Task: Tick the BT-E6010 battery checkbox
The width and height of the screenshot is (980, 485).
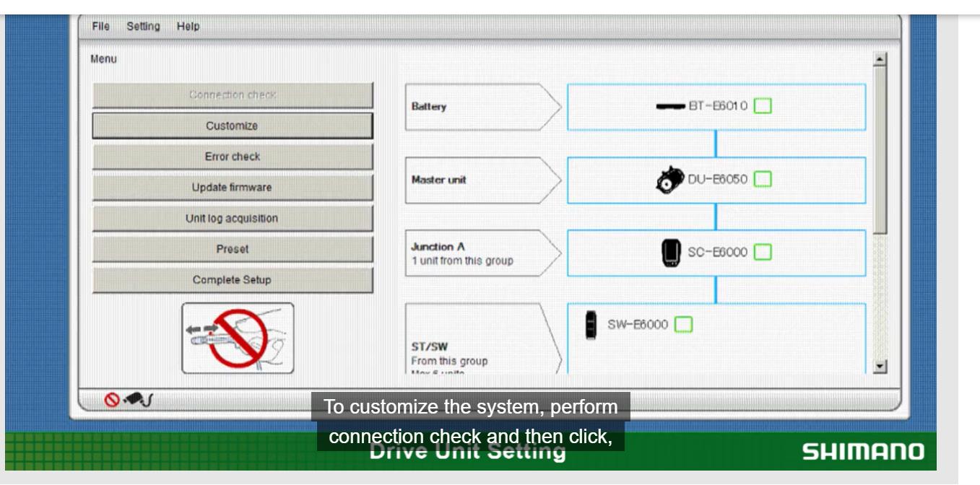Action: 763,106
